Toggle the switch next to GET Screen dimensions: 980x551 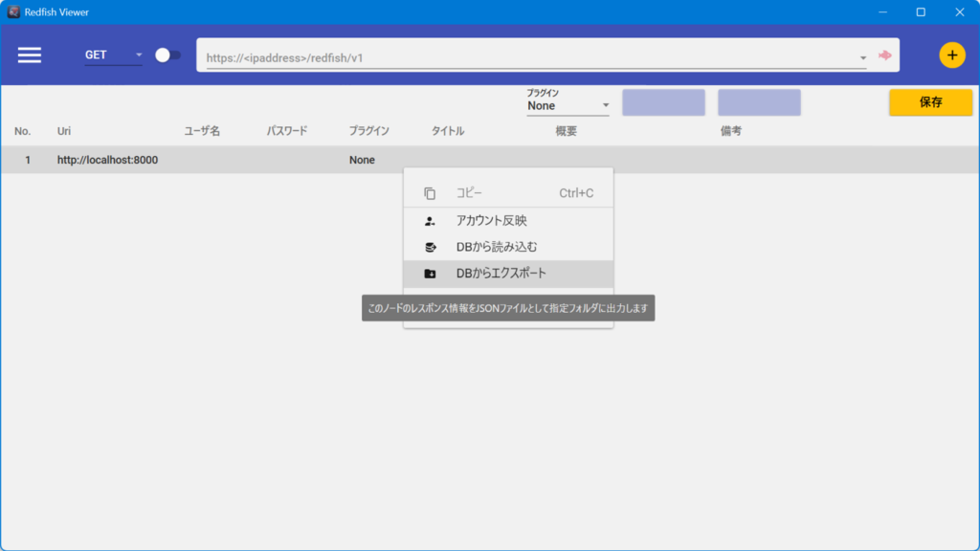[167, 55]
